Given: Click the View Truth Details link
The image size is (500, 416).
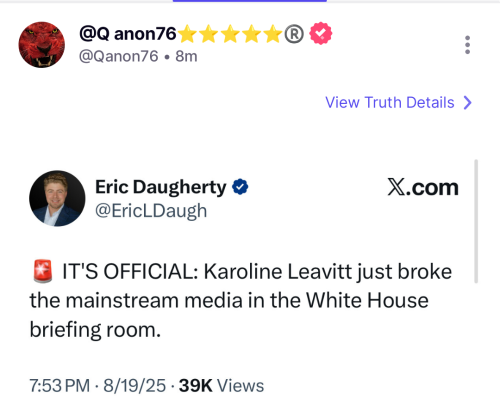Looking at the screenshot, I should [390, 102].
